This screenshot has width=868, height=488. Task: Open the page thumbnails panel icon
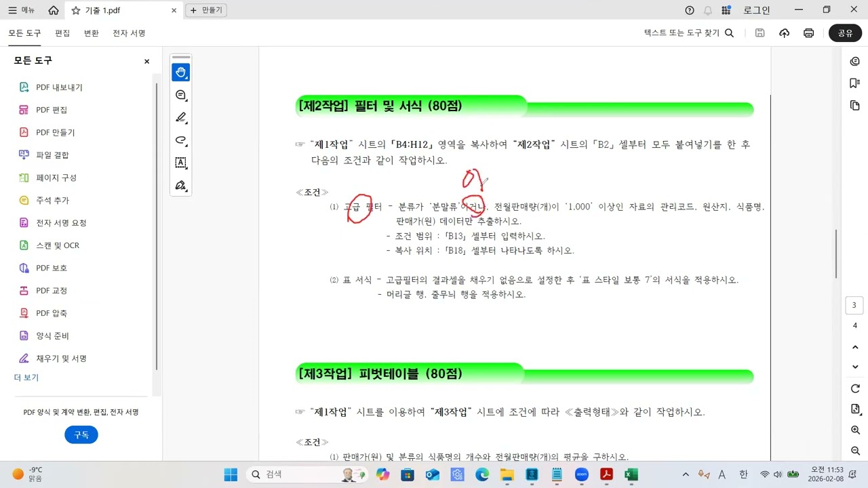854,106
